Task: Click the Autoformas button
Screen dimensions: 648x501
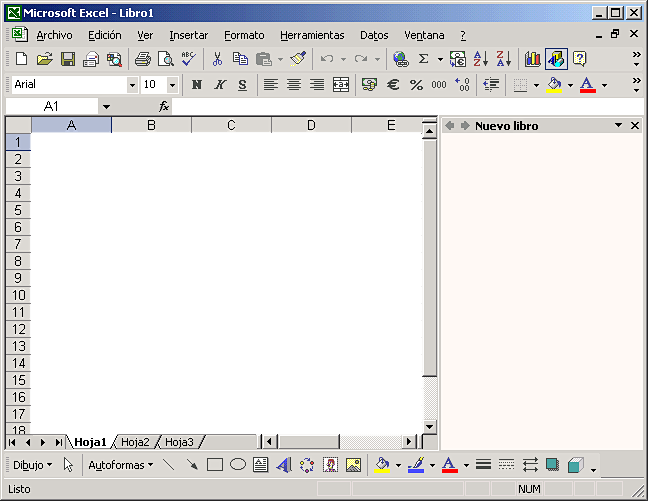Action: tap(120, 465)
